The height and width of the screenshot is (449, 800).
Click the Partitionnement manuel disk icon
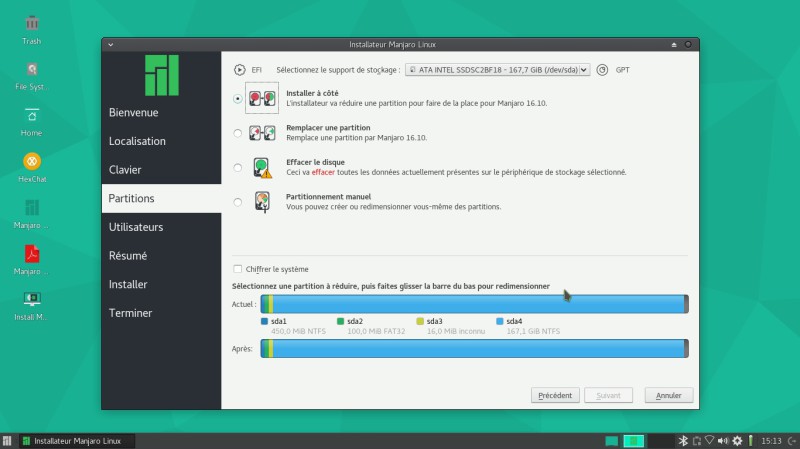tap(262, 202)
